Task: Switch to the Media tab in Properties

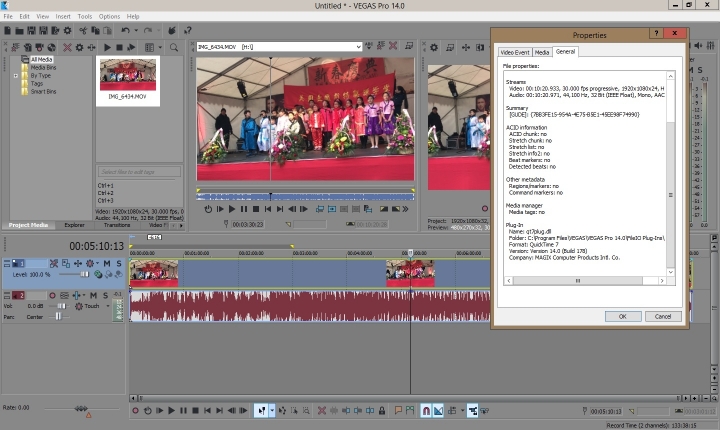Action: [542, 52]
